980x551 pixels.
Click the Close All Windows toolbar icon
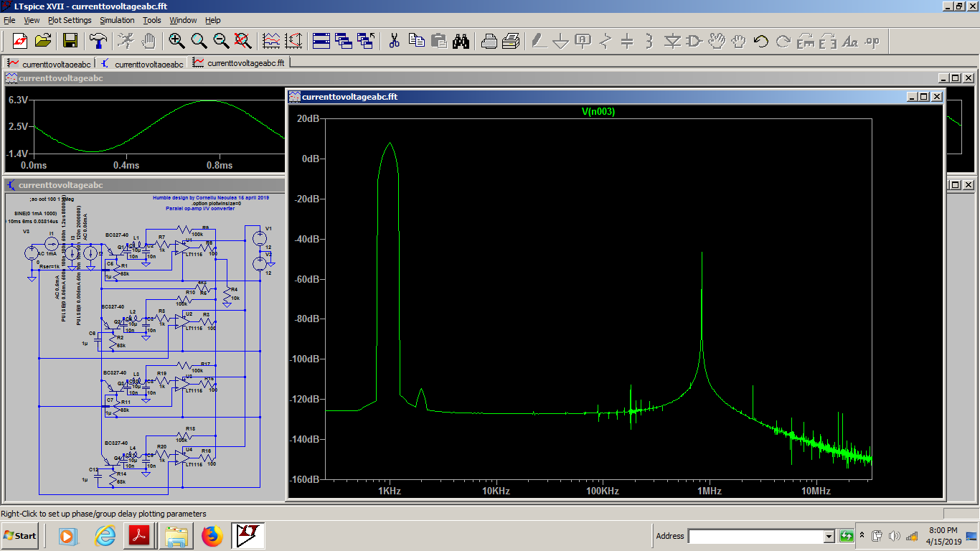pyautogui.click(x=366, y=41)
